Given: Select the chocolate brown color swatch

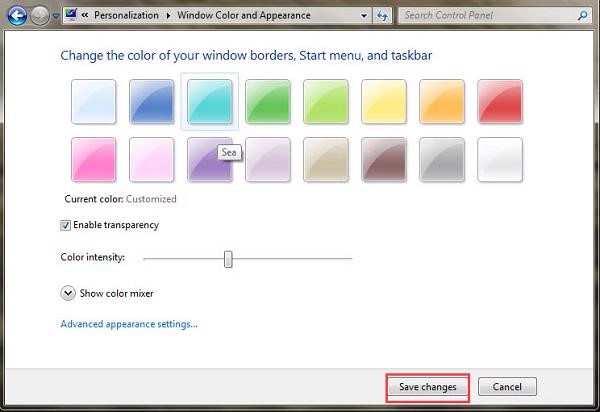Looking at the screenshot, I should [x=384, y=160].
